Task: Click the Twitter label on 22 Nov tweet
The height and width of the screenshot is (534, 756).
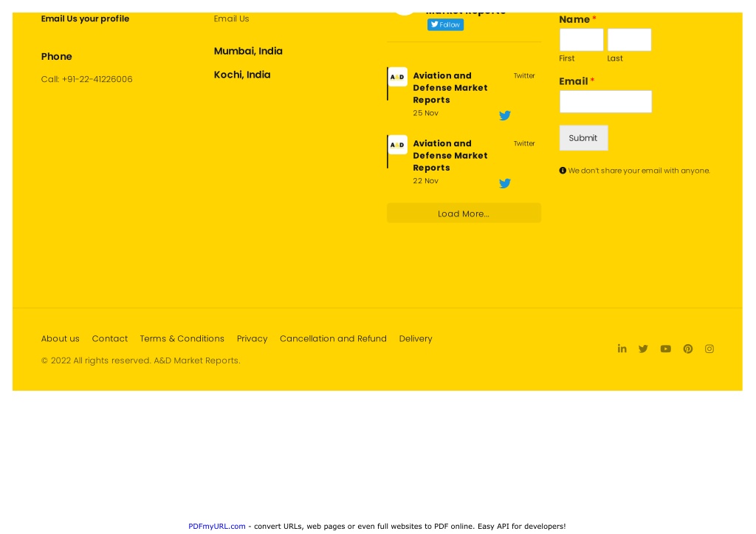Action: pyautogui.click(x=524, y=144)
